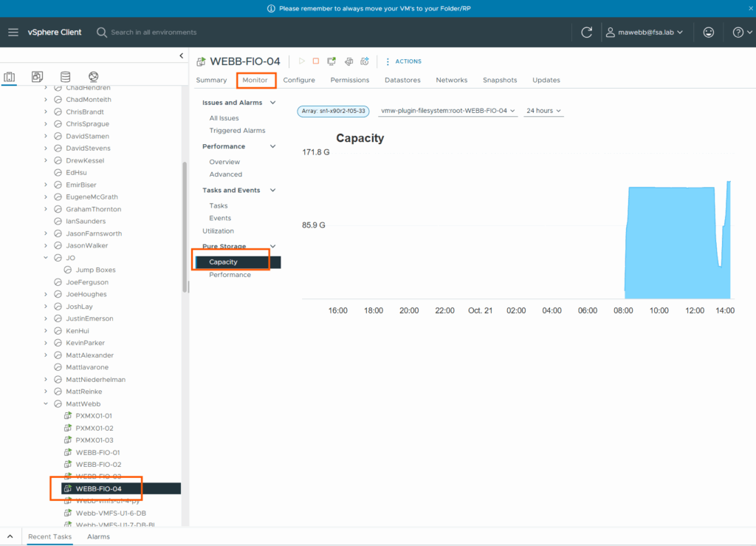Open the Configure tab
Viewport: 756px width, 546px height.
(299, 80)
